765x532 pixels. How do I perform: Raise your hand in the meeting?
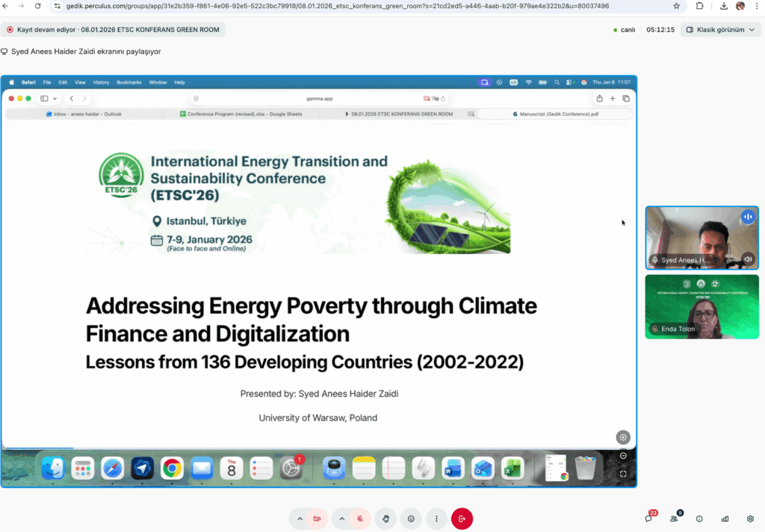(x=386, y=519)
